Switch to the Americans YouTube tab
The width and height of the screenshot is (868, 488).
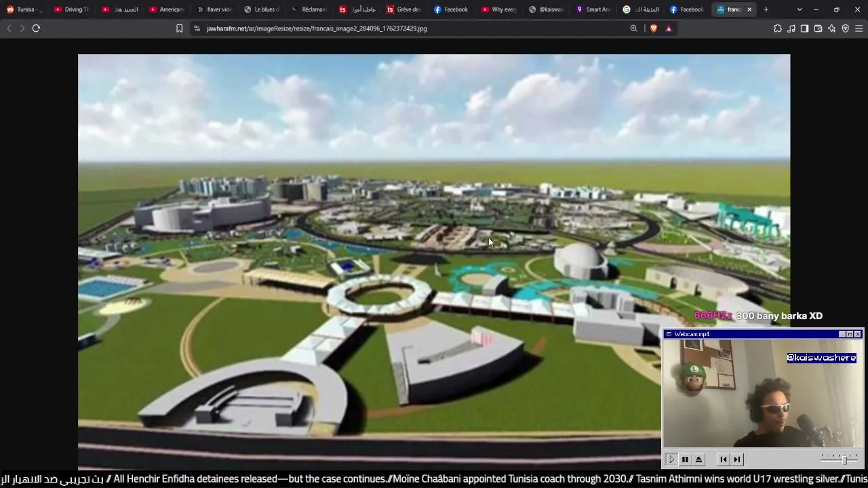[x=166, y=9]
